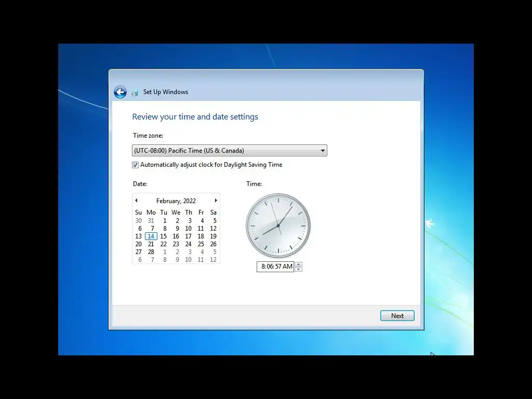This screenshot has width=532, height=399.
Task: Select the Saturday, February 12 date
Action: (x=213, y=229)
